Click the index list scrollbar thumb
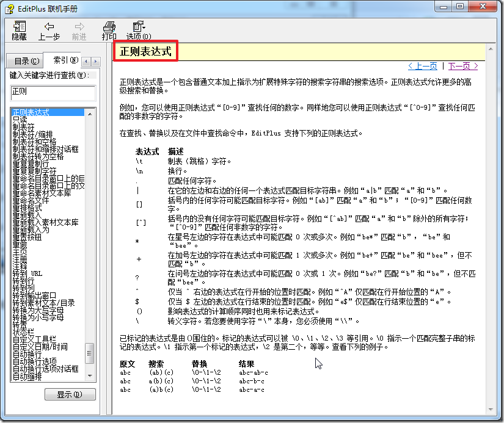The image size is (504, 423). pyautogui.click(x=90, y=353)
